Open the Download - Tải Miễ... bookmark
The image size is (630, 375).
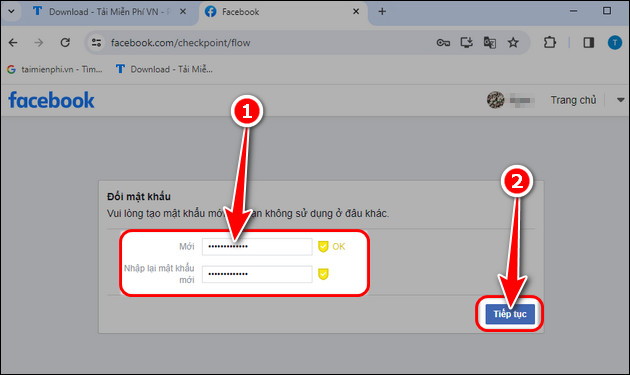coord(164,69)
